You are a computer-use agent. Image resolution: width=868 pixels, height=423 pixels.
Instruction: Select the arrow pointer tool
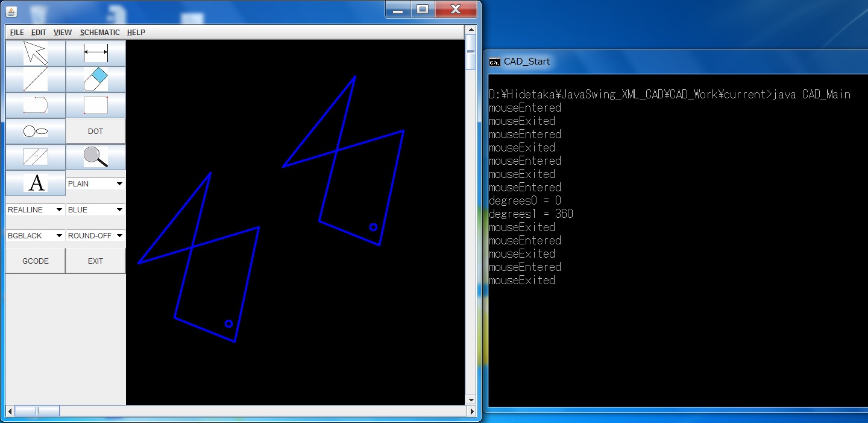pos(36,53)
